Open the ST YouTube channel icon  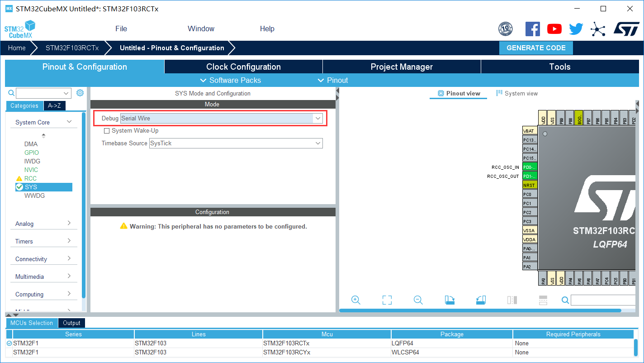point(554,29)
